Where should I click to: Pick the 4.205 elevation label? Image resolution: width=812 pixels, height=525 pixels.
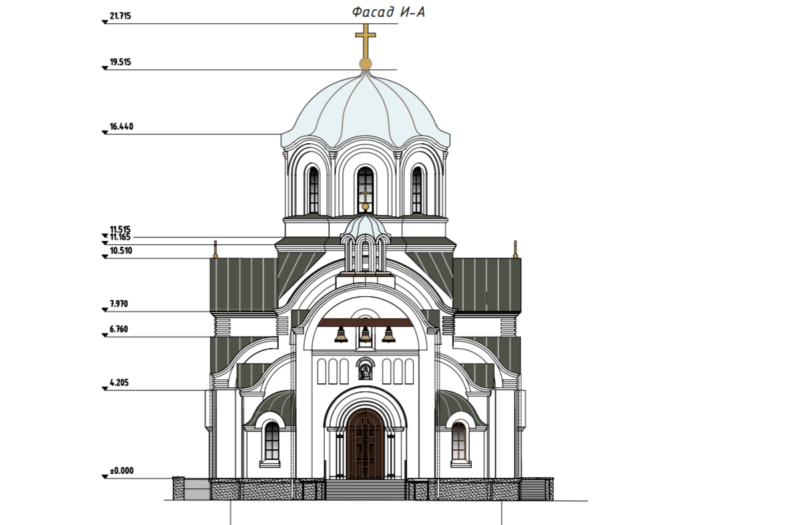click(x=119, y=383)
